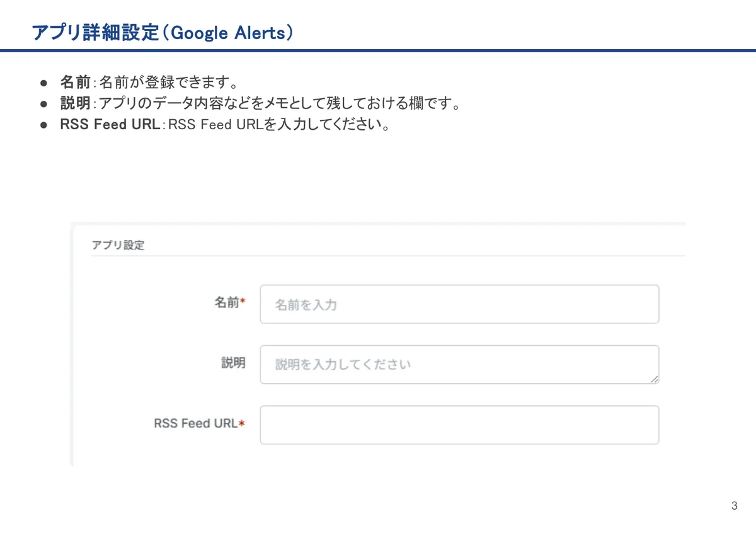This screenshot has width=756, height=535.
Task: Click the page number 3
Action: click(734, 506)
